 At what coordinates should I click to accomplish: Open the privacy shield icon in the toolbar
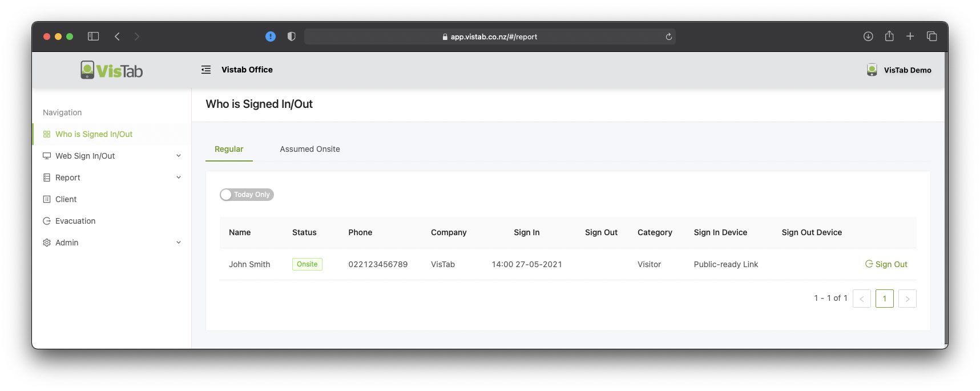point(291,37)
